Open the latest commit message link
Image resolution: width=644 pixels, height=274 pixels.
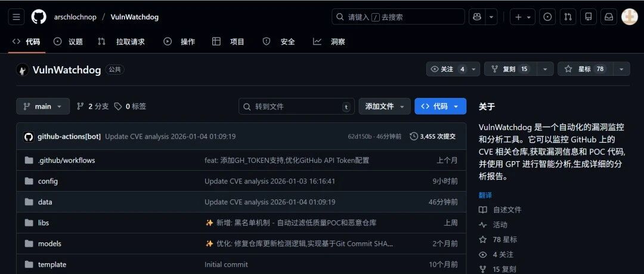point(171,137)
